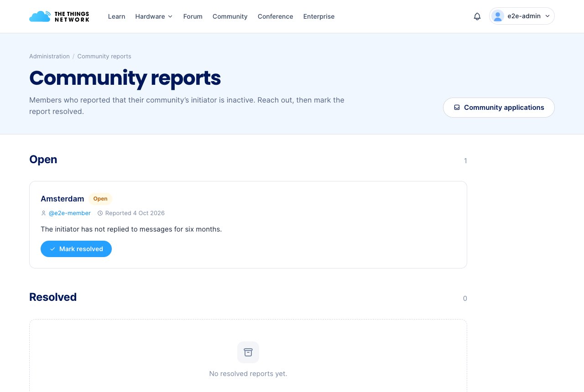Open Community applications

[499, 108]
